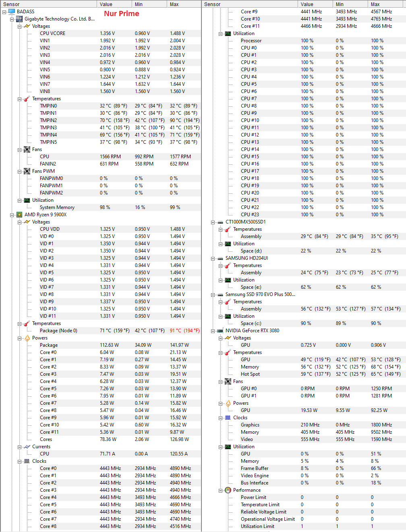This screenshot has height=532, width=406.
Task: Click the left panel Min column header
Action: [x=149, y=4]
